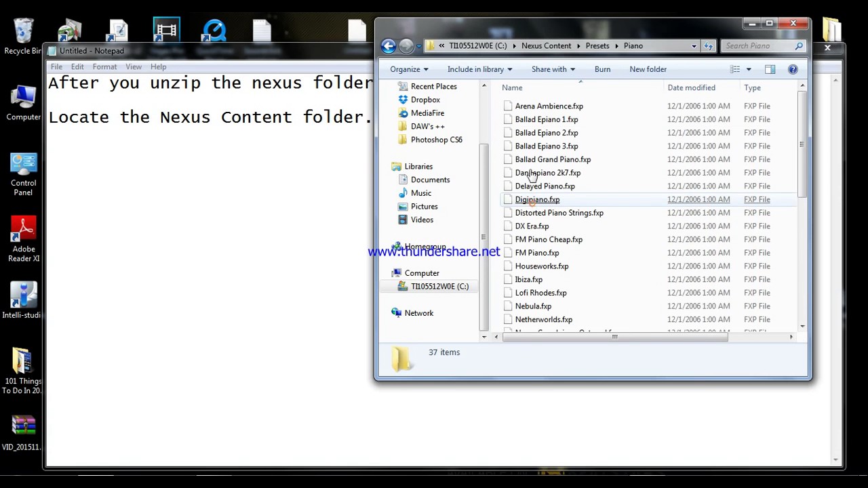Open Notepad Help menu
868x488 pixels.
[158, 67]
